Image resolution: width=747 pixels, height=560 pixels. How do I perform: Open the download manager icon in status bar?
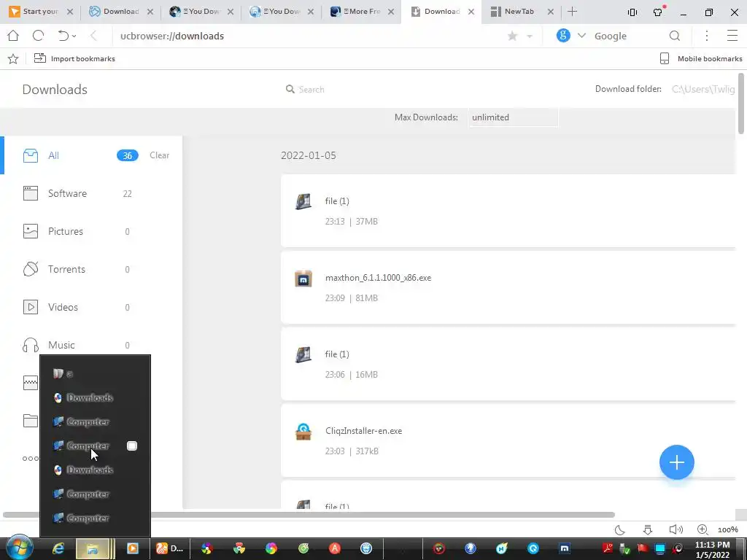click(x=648, y=529)
